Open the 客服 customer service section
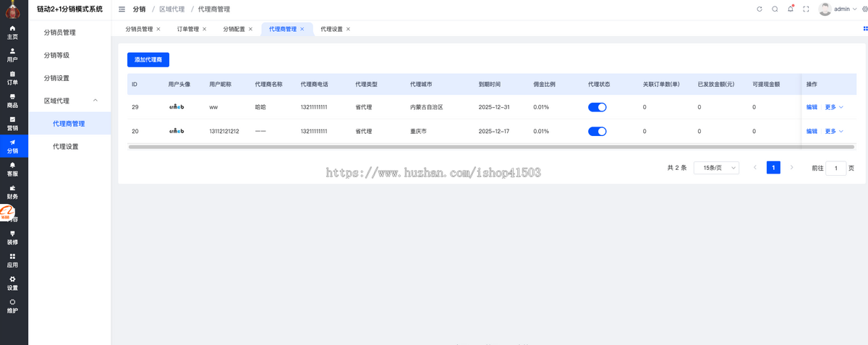The height and width of the screenshot is (345, 868). pyautogui.click(x=12, y=169)
